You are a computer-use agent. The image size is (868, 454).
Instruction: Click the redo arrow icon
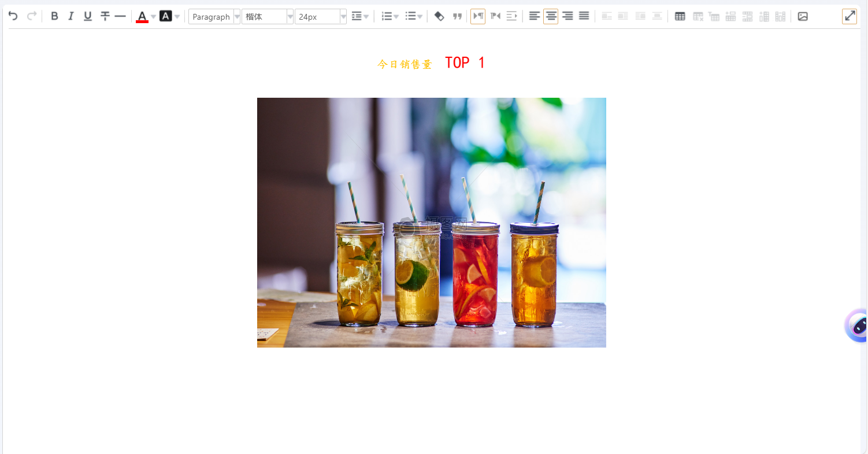pos(32,16)
